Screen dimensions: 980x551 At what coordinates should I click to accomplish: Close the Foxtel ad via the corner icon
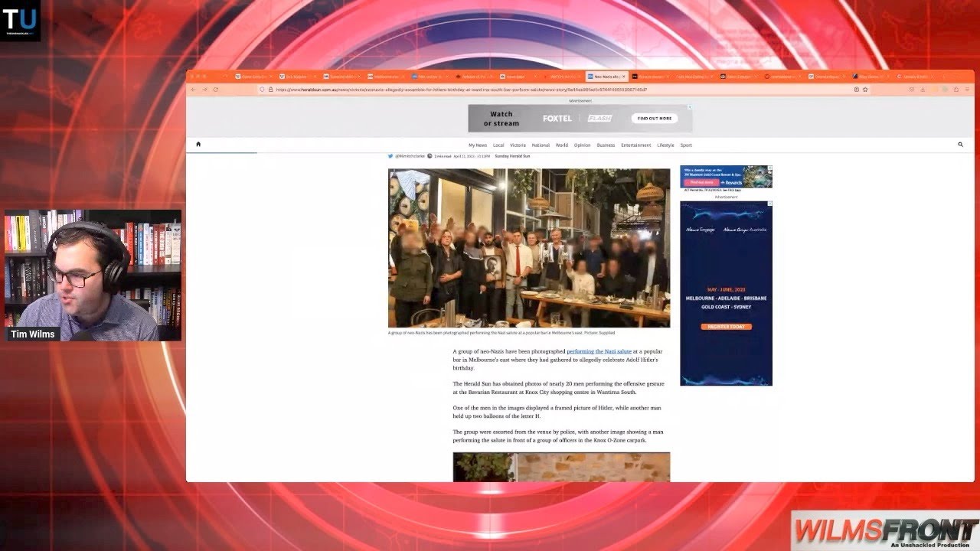tap(689, 107)
